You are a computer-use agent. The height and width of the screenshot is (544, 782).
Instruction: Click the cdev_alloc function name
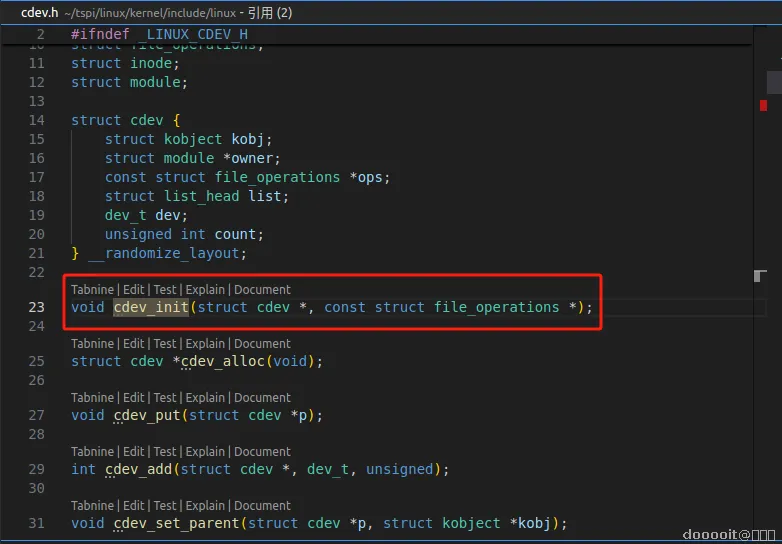coord(222,361)
